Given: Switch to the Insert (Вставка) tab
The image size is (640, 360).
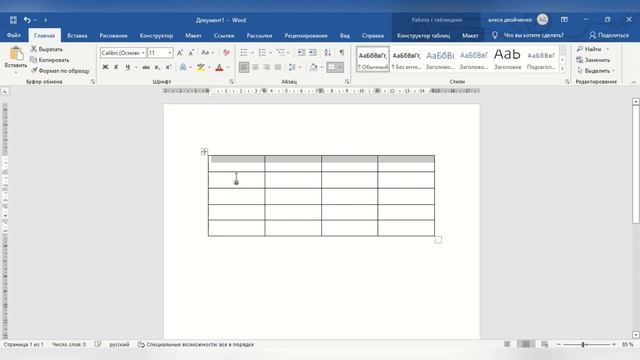Looking at the screenshot, I should [x=77, y=36].
